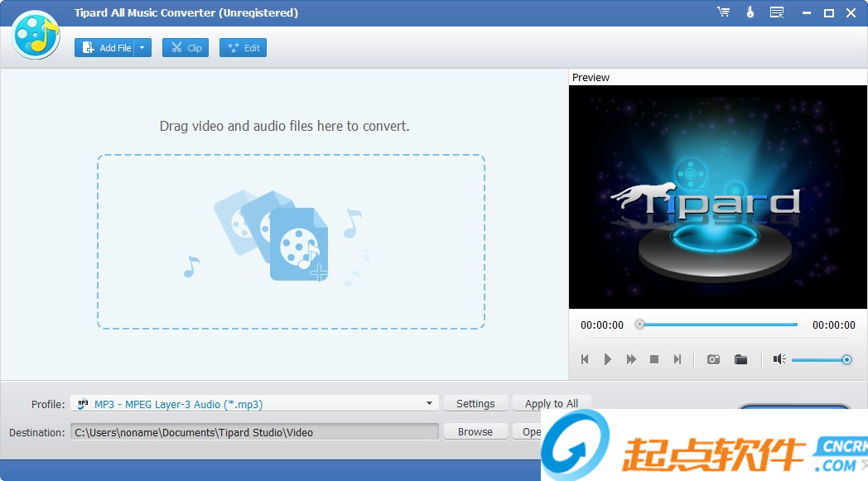Stop the preview playback

click(x=653, y=359)
